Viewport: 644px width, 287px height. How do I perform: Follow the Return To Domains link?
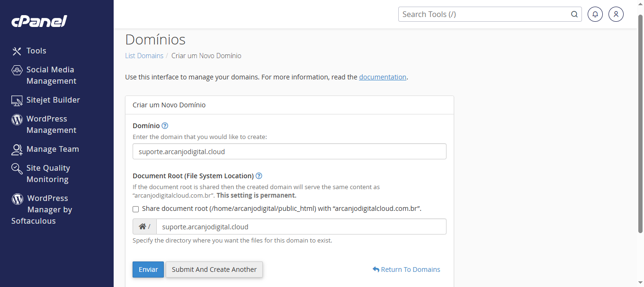pyautogui.click(x=410, y=270)
